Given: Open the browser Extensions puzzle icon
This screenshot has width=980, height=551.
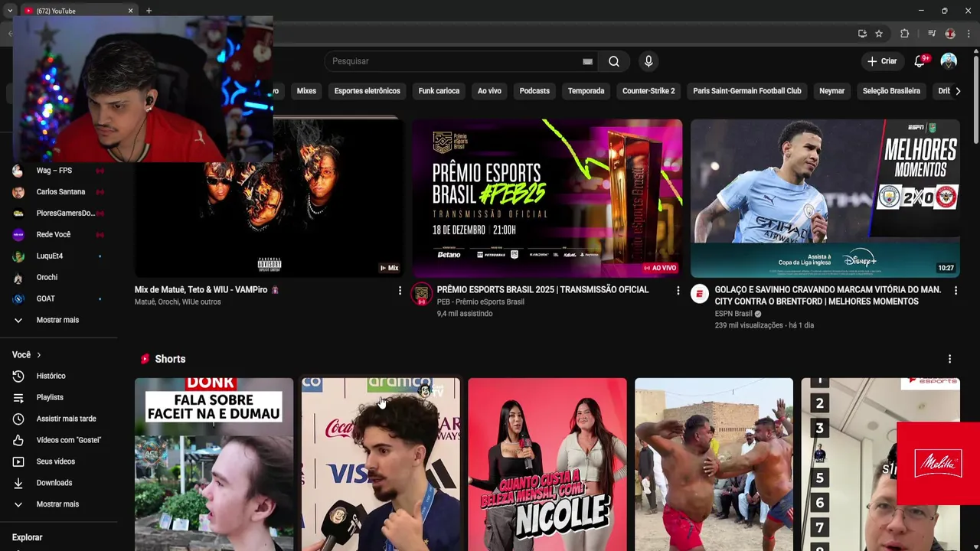Looking at the screenshot, I should [x=904, y=34].
